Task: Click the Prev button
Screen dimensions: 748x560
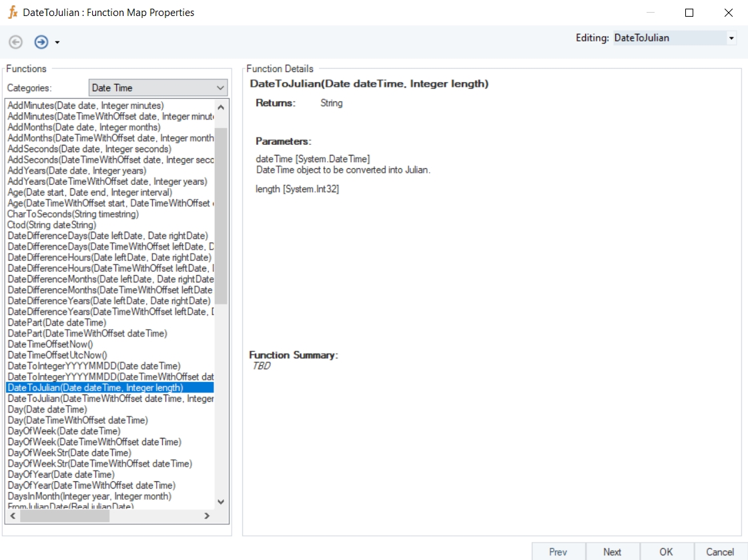Action: [x=558, y=551]
